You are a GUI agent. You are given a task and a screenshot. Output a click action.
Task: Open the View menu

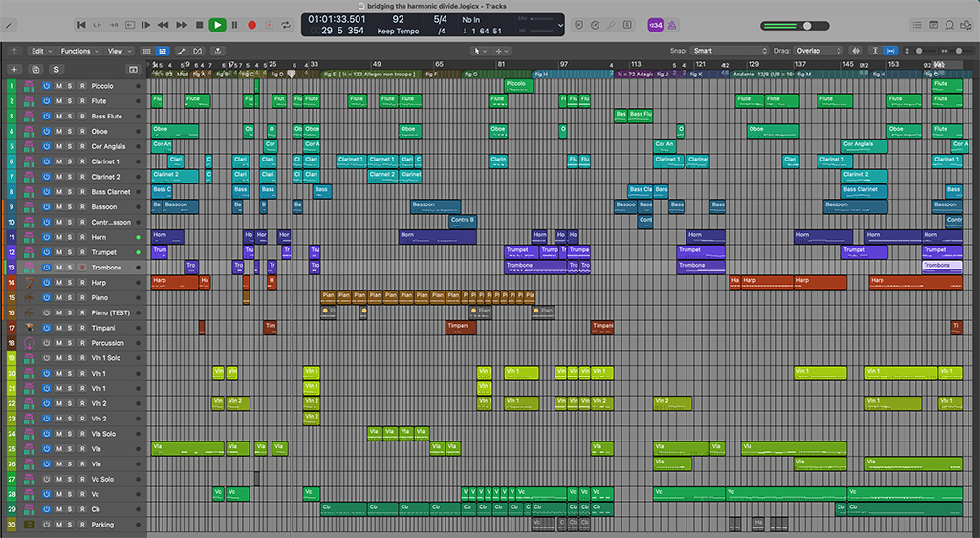click(x=120, y=51)
